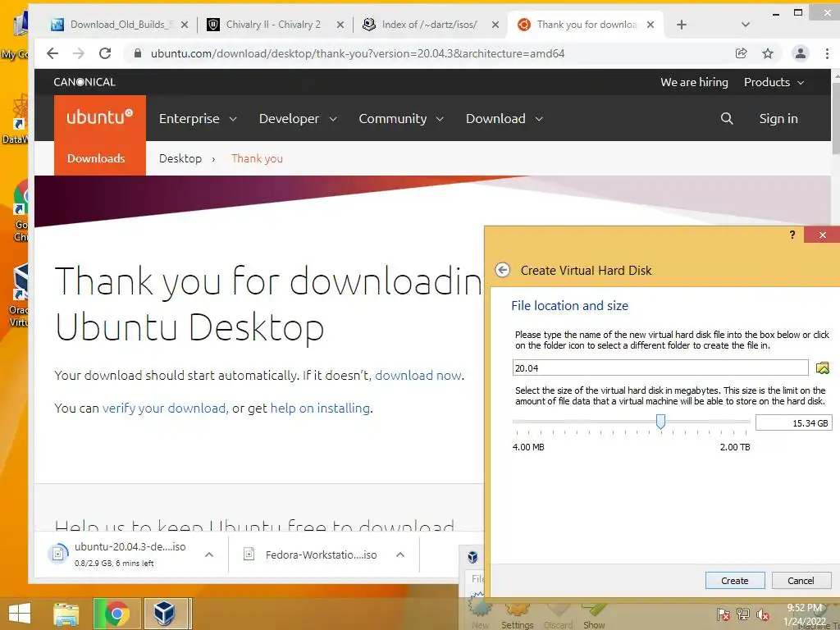840x630 pixels.
Task: Switch to Chrome in taskbar
Action: 116,614
